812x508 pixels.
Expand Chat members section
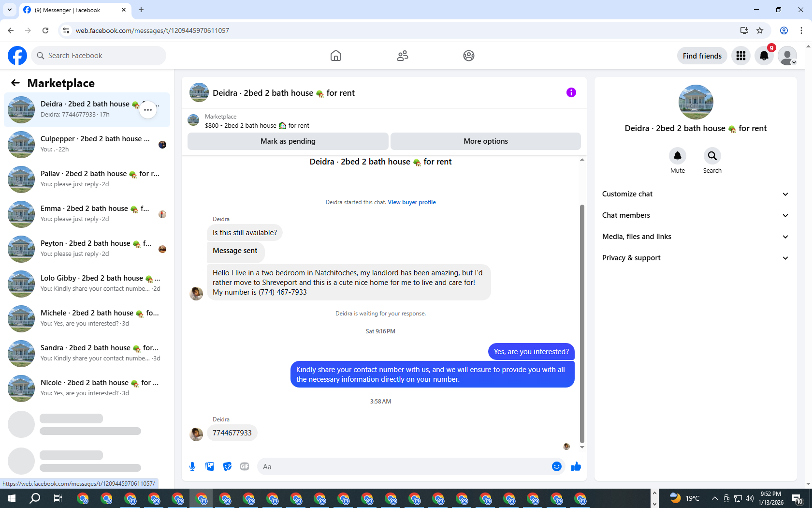696,215
